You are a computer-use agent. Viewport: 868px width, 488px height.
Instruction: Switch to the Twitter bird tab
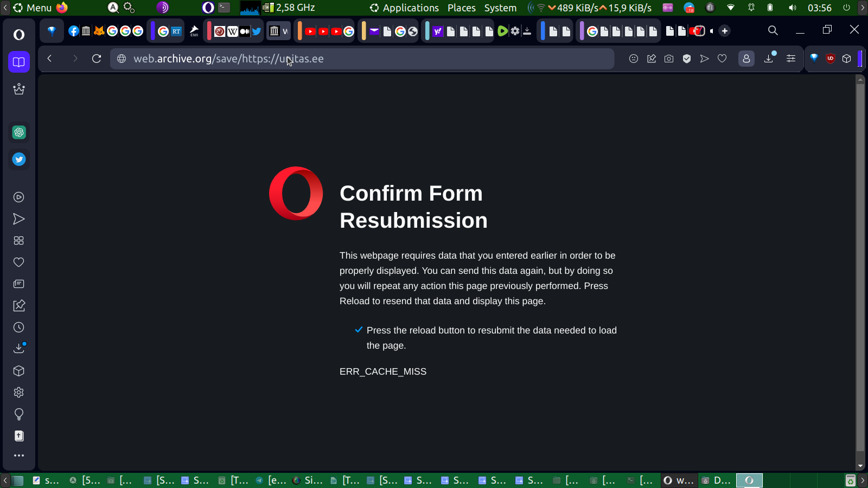(x=257, y=31)
